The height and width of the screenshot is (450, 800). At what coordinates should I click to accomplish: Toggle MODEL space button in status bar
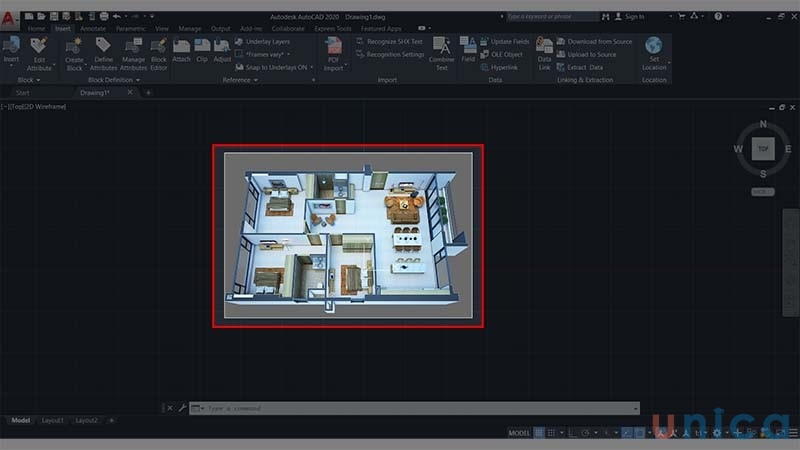[x=519, y=433]
